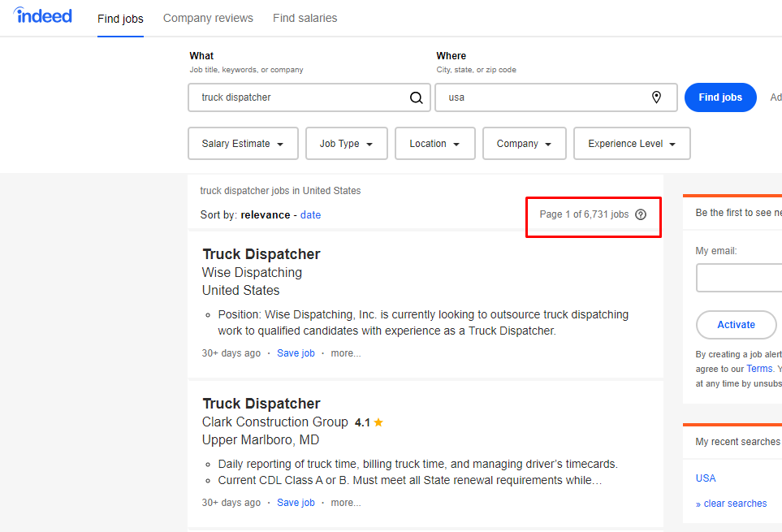The image size is (782, 532).
Task: Click the Activate job alert button
Action: click(736, 325)
